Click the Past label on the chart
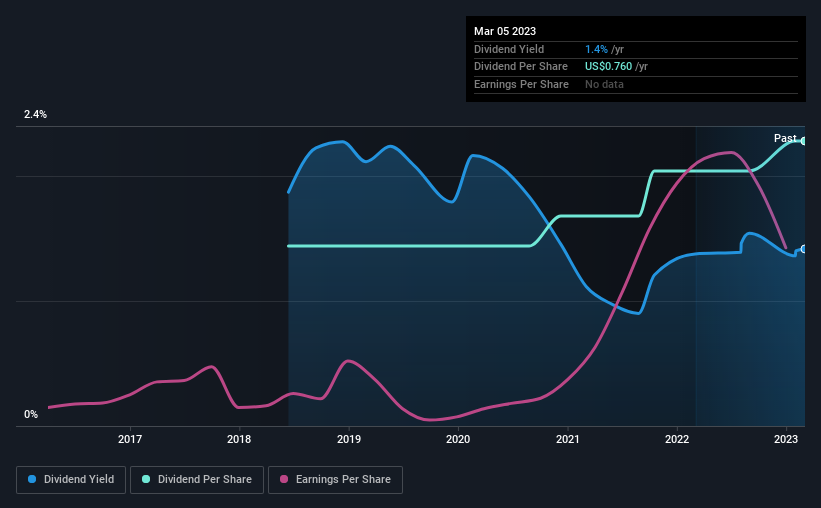Screen dimensions: 821x508 (785, 138)
